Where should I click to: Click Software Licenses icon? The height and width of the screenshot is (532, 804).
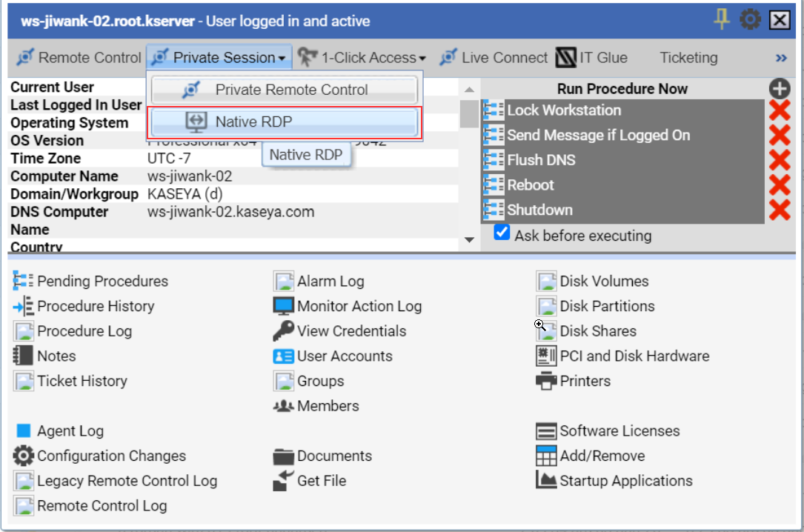point(546,431)
